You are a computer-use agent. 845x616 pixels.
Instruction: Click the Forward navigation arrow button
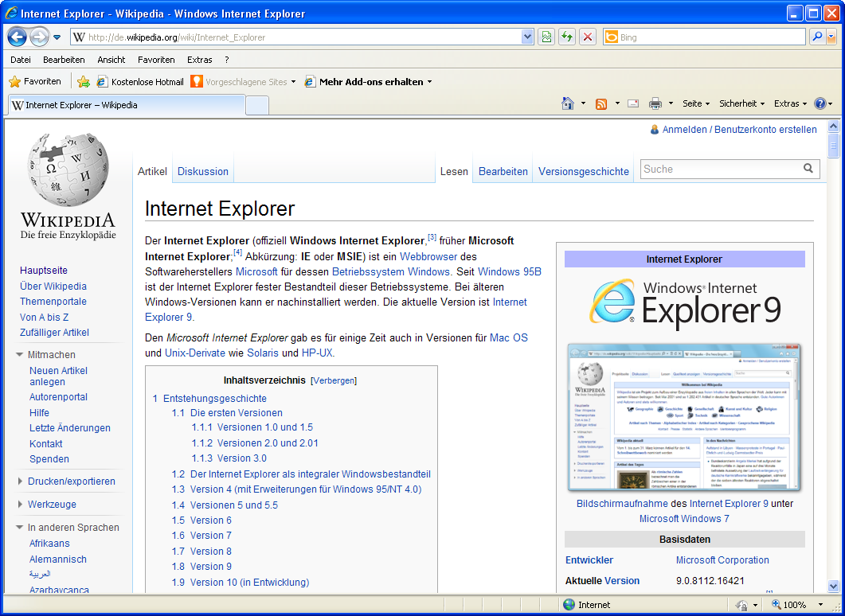point(39,37)
